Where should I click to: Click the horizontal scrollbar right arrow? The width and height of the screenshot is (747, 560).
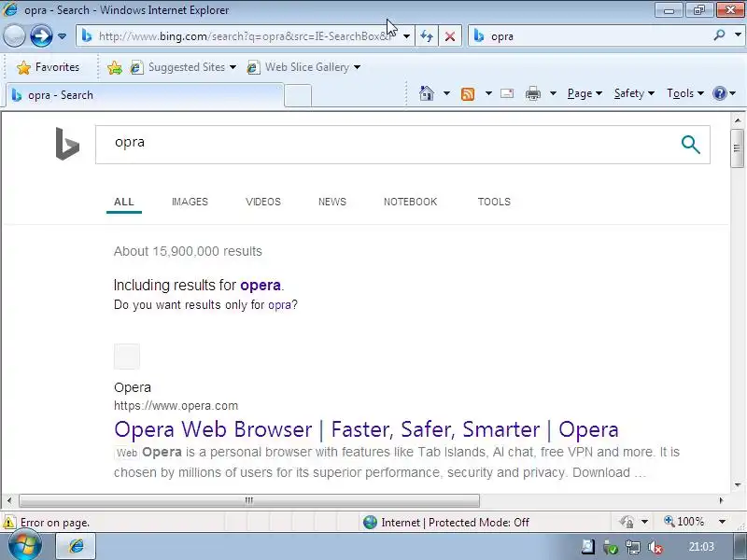(721, 500)
